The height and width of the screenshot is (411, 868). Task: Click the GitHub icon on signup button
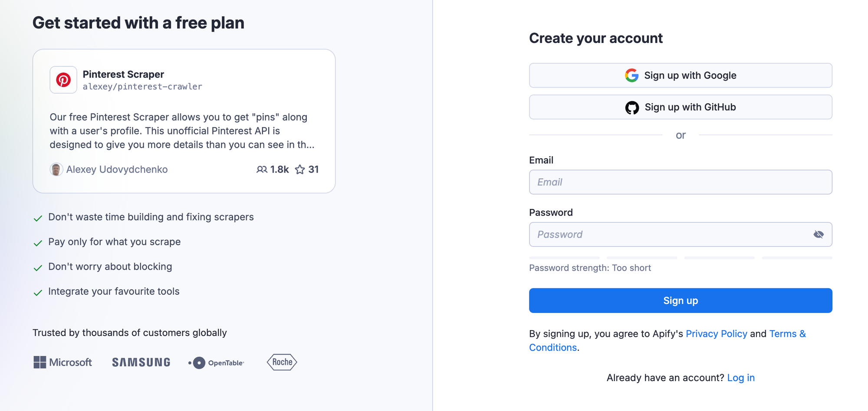pyautogui.click(x=633, y=107)
